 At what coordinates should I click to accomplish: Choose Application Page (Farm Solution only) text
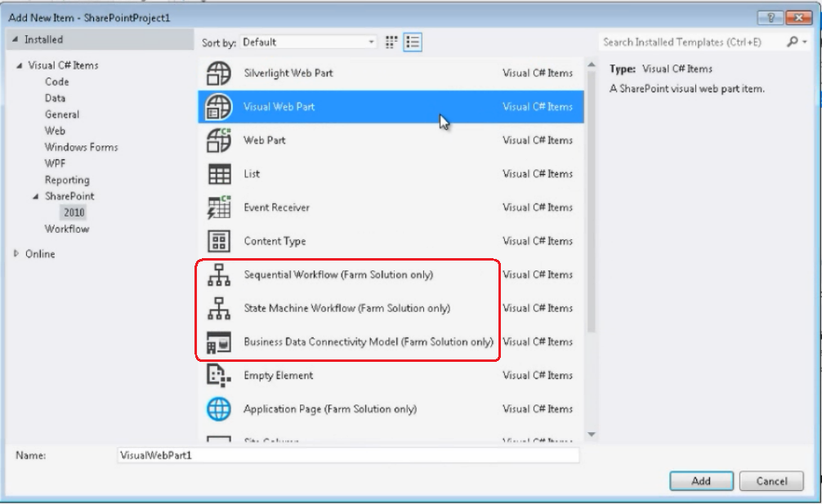point(330,408)
